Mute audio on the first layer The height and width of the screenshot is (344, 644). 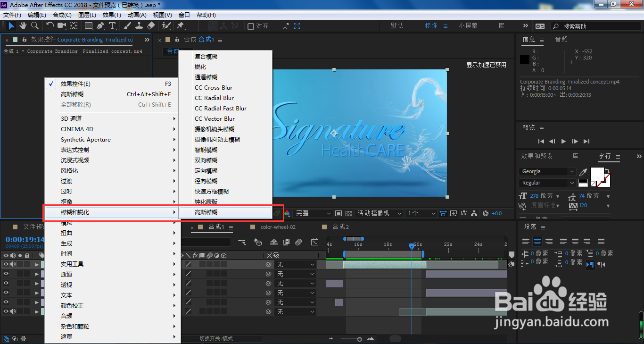(x=13, y=265)
